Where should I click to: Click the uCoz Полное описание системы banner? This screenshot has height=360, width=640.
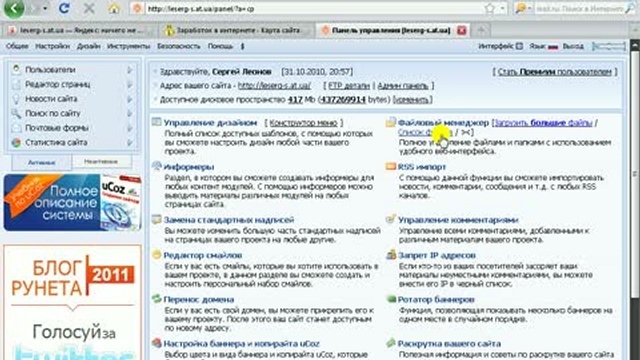[72, 202]
